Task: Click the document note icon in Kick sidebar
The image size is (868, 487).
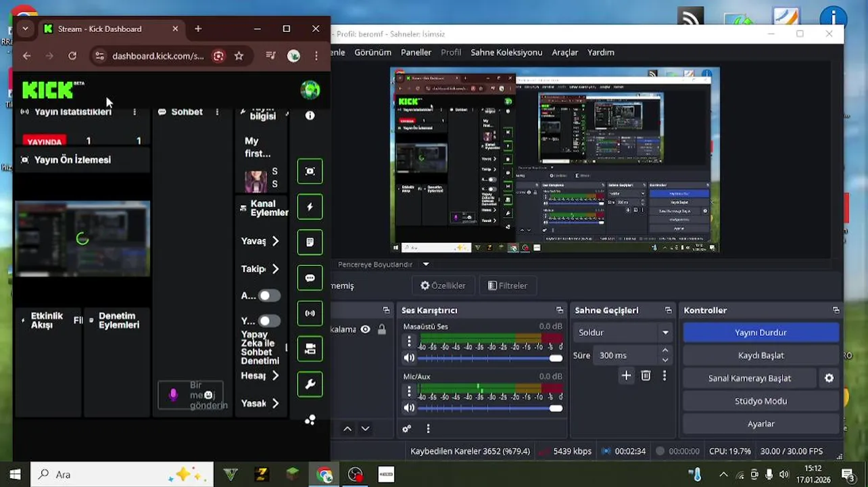Action: [x=310, y=242]
